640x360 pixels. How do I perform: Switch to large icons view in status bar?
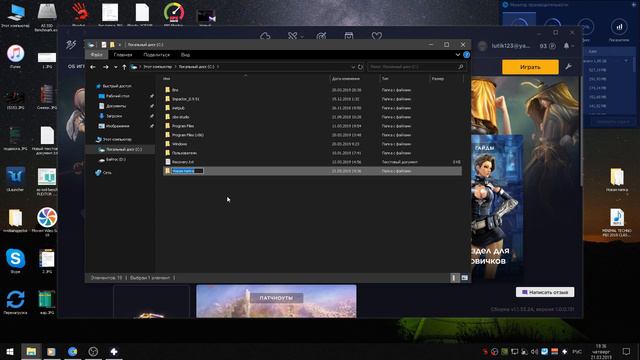pyautogui.click(x=464, y=278)
